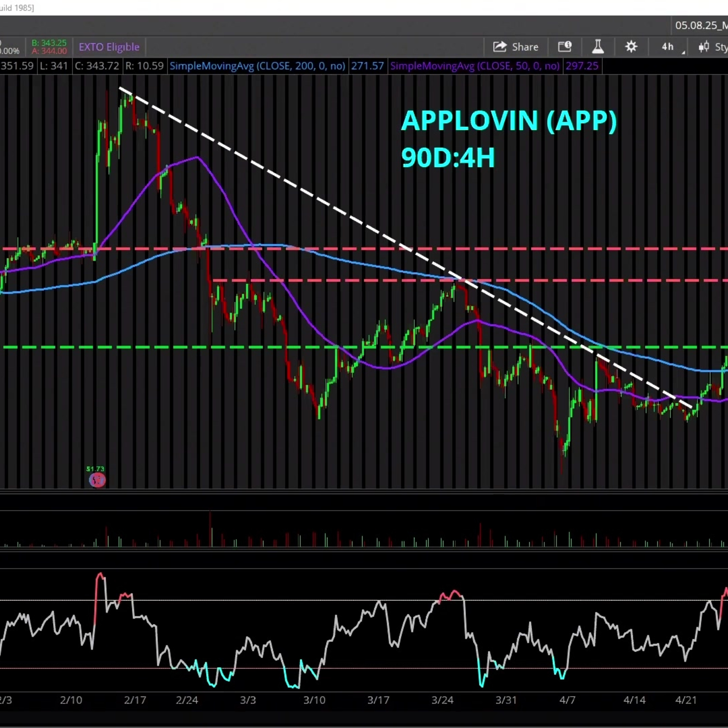Click the Share chart button
728x728 pixels.
click(515, 47)
